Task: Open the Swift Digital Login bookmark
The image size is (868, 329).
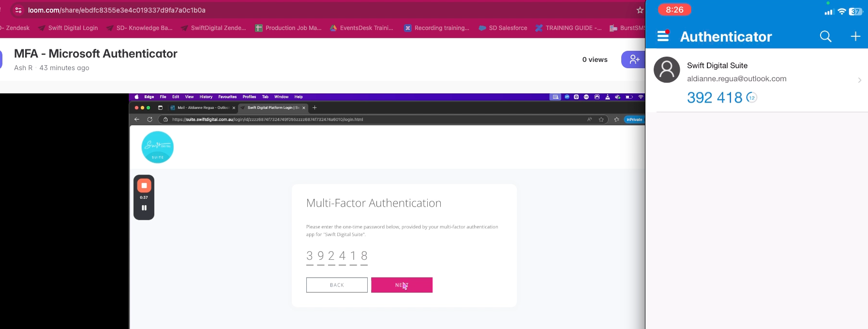Action: (68, 28)
